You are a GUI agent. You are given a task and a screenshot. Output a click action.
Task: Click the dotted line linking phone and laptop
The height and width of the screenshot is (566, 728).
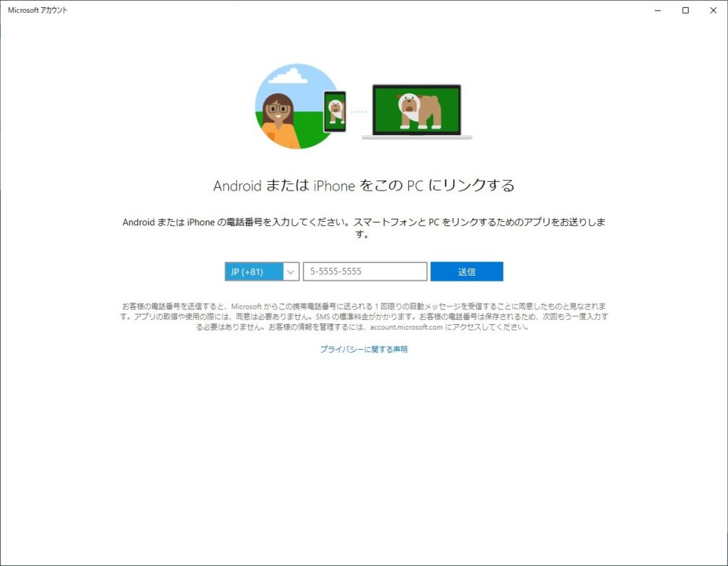click(x=359, y=112)
